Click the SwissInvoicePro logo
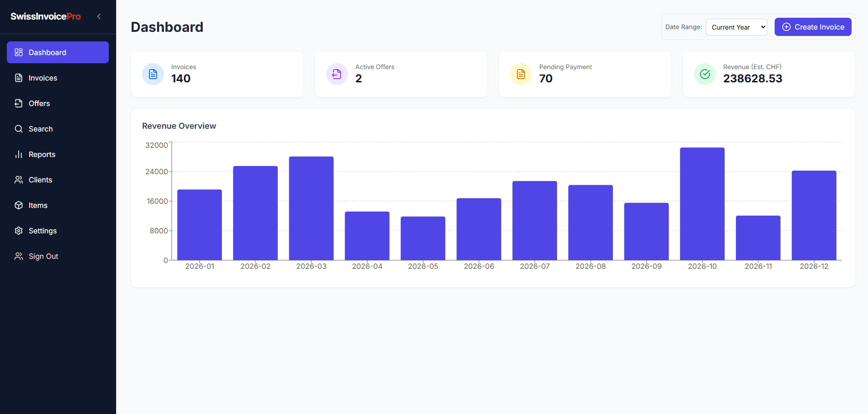The width and height of the screenshot is (868, 414). [46, 16]
